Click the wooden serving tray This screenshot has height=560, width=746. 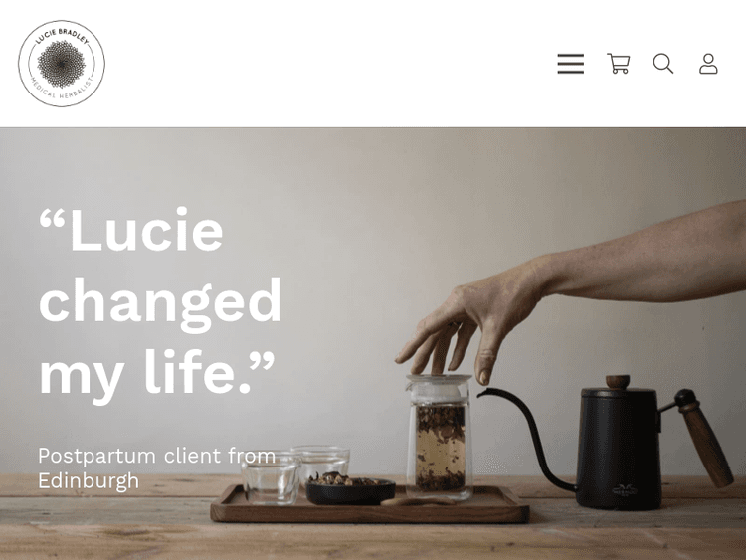pos(370,505)
